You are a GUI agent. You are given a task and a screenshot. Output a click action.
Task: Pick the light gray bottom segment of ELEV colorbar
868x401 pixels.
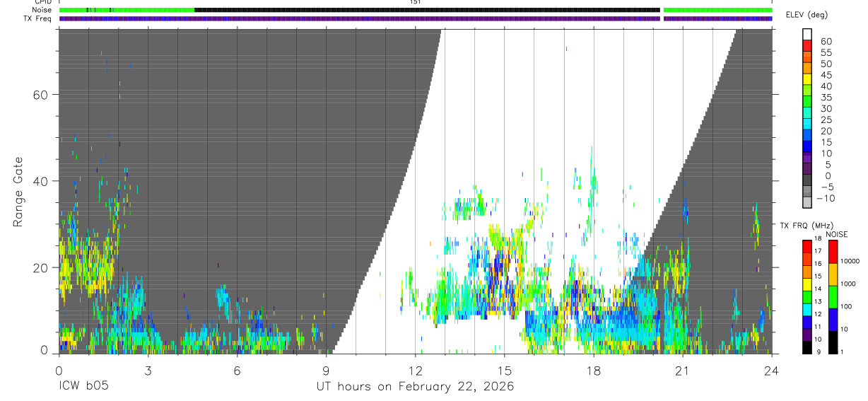pyautogui.click(x=807, y=202)
